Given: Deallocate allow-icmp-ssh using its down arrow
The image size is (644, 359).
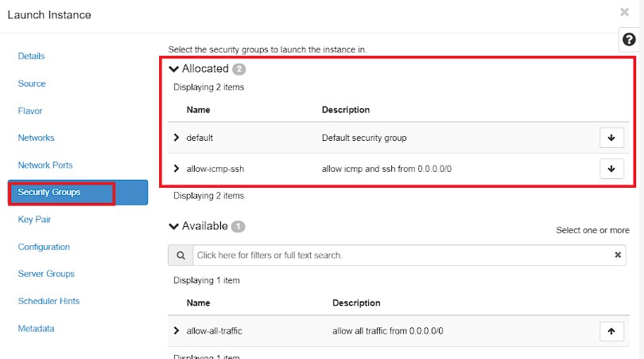Looking at the screenshot, I should (x=611, y=169).
